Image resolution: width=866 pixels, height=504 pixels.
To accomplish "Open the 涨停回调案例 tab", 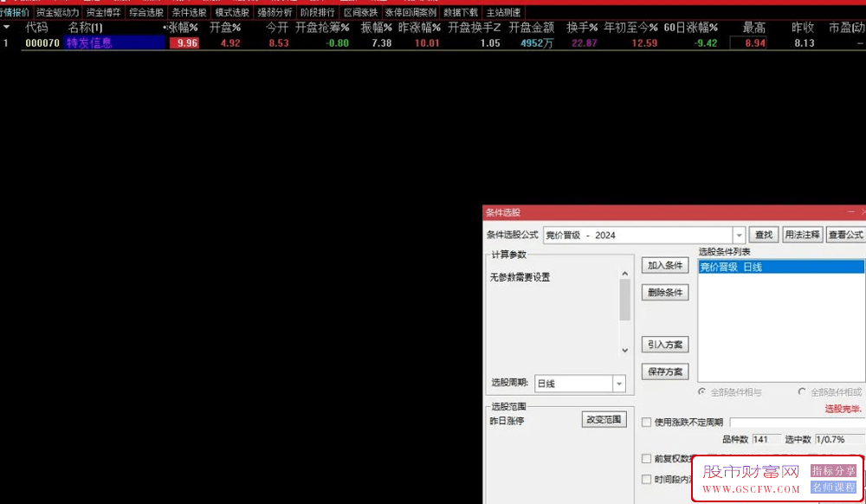I will (410, 12).
